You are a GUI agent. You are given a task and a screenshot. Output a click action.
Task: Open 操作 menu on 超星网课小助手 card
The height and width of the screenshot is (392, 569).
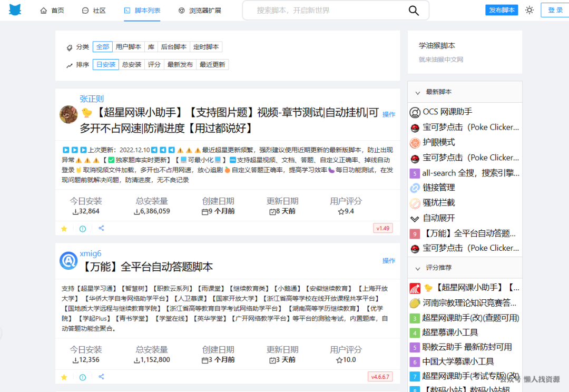389,114
